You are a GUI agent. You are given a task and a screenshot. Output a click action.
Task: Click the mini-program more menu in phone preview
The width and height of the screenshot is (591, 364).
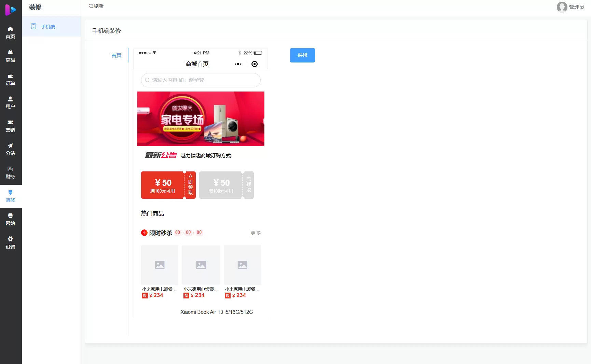click(238, 64)
